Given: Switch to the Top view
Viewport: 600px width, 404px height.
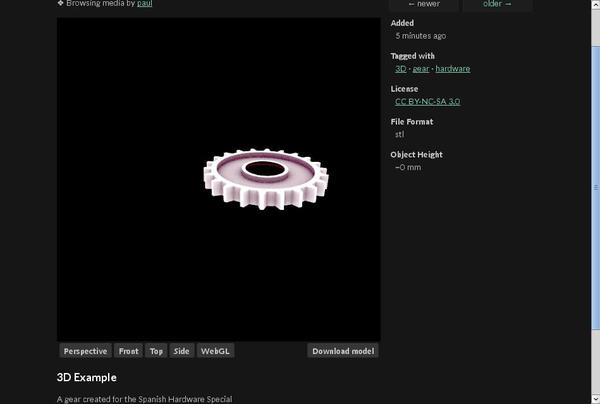Looking at the screenshot, I should (x=156, y=351).
